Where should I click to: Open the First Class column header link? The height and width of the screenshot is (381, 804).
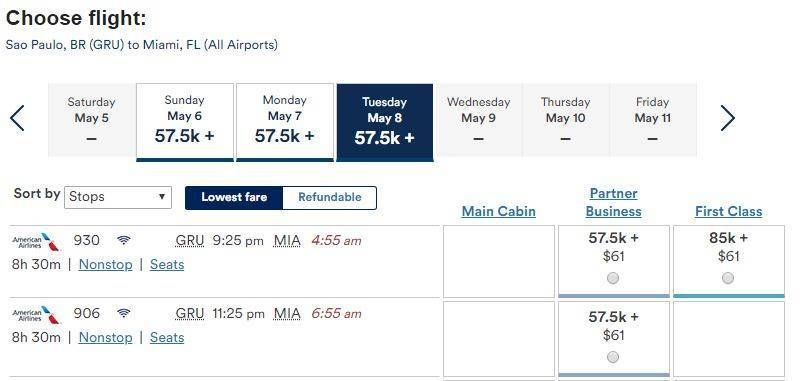728,211
